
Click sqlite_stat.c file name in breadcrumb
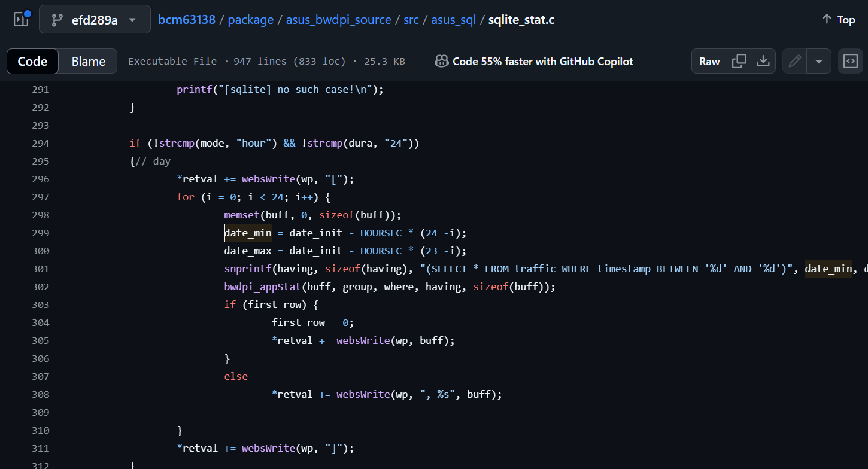tap(521, 20)
